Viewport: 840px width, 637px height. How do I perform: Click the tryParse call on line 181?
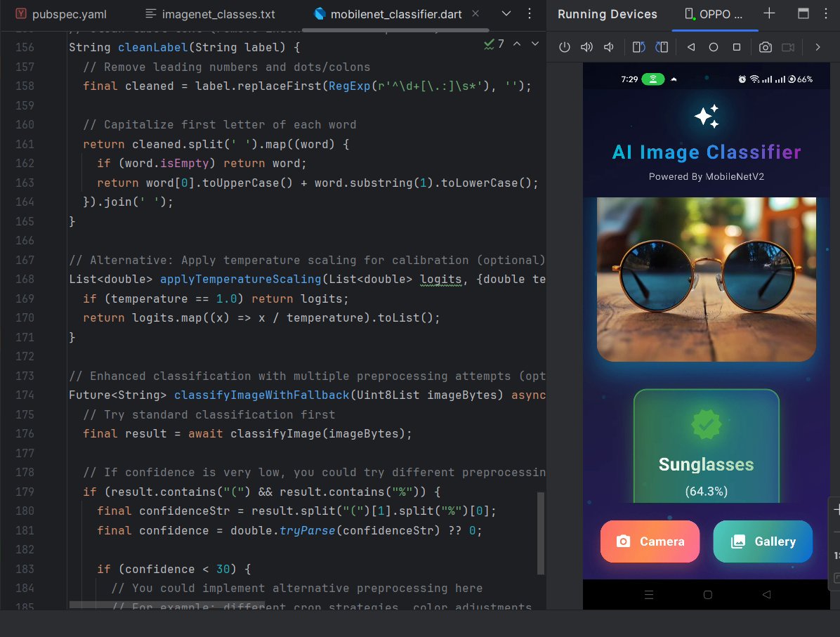coord(308,530)
